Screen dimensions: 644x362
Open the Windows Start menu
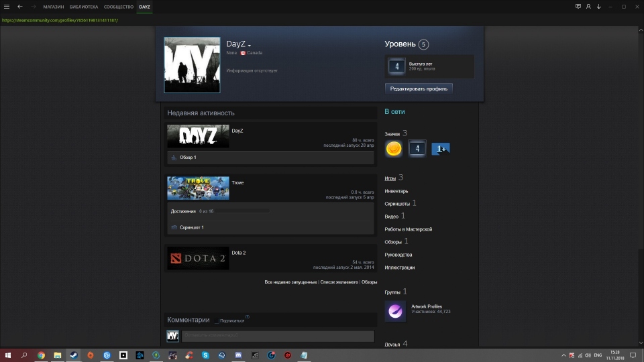coord(8,355)
